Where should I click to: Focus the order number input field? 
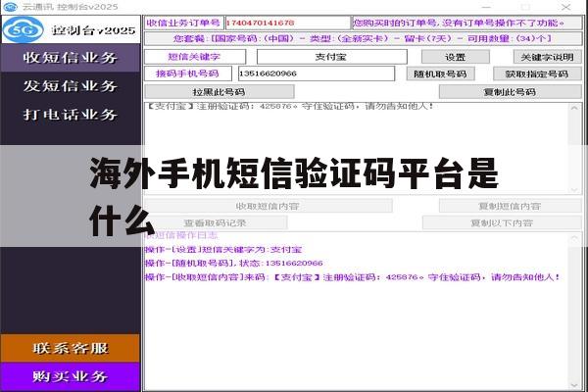pos(287,23)
